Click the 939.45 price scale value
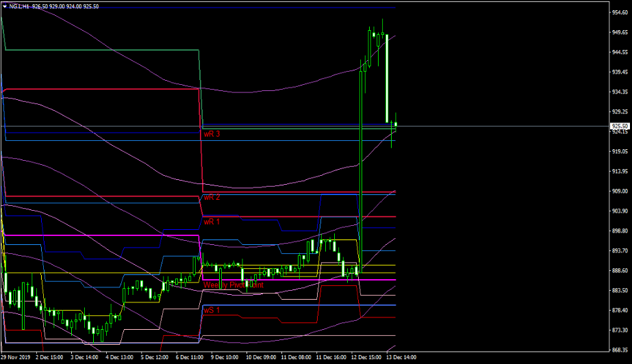The width and height of the screenshot is (632, 364). pyautogui.click(x=619, y=72)
